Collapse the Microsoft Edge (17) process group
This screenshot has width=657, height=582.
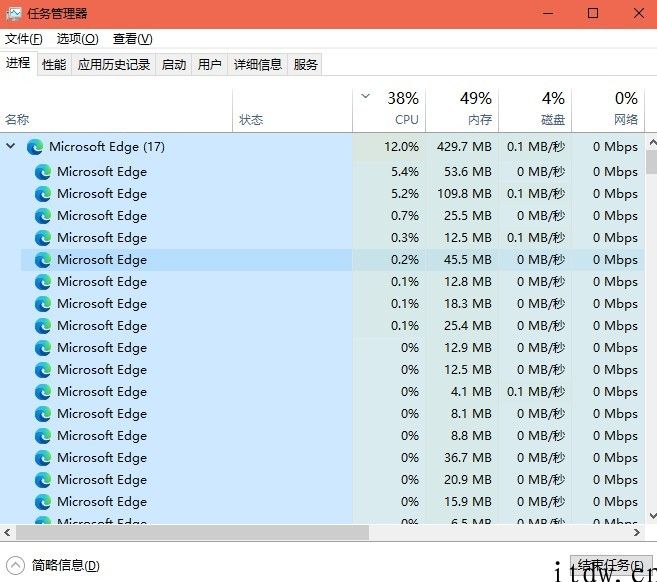tap(11, 146)
